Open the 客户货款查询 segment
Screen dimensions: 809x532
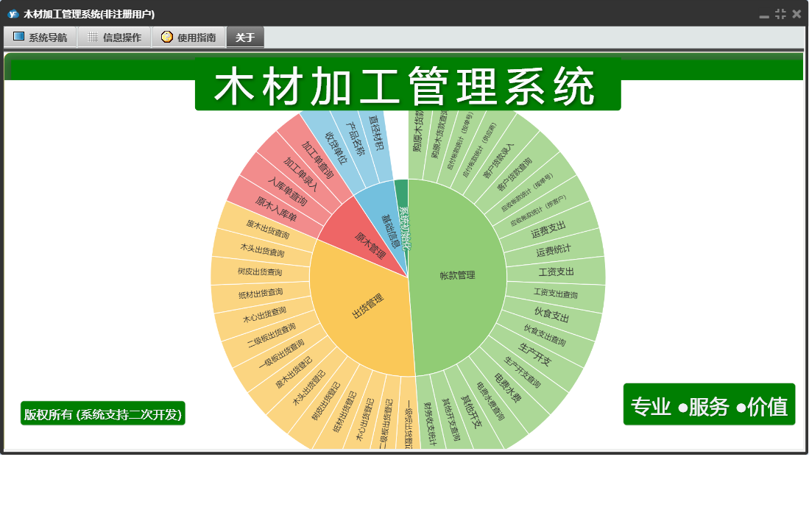(514, 174)
